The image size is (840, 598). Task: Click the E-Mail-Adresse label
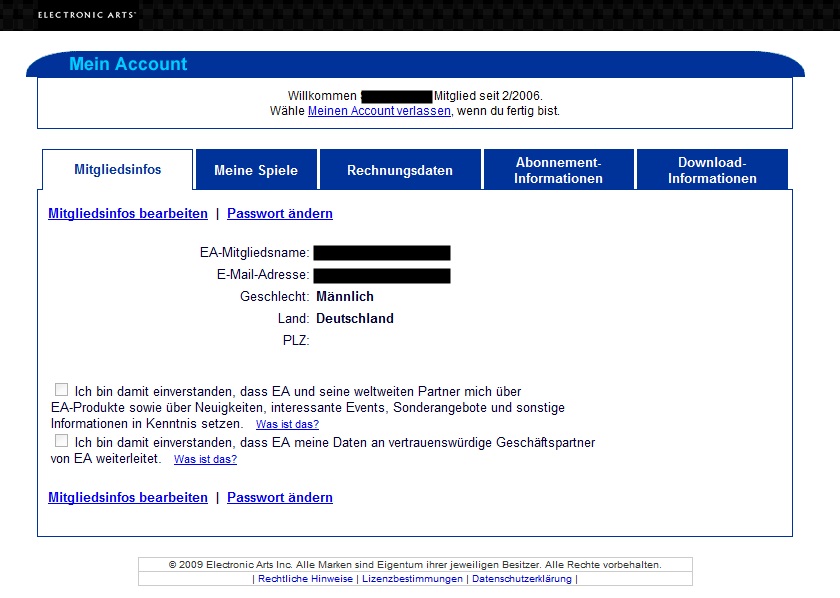click(263, 274)
